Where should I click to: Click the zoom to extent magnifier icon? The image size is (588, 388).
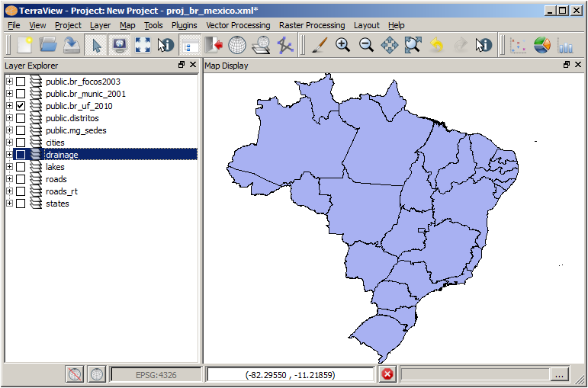(413, 45)
